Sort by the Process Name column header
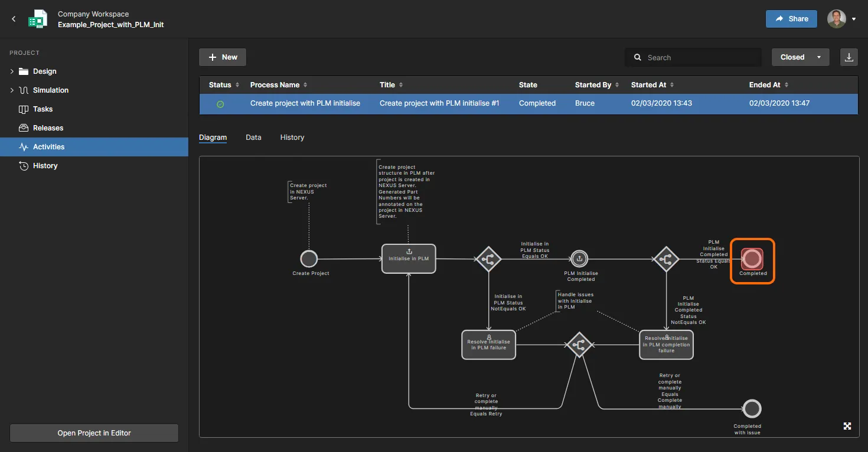This screenshot has width=868, height=452. point(275,85)
